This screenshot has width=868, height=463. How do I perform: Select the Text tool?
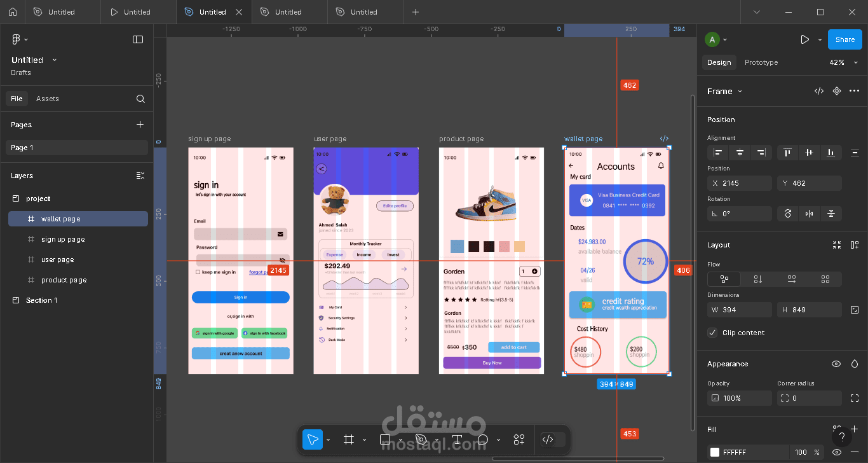(x=456, y=439)
